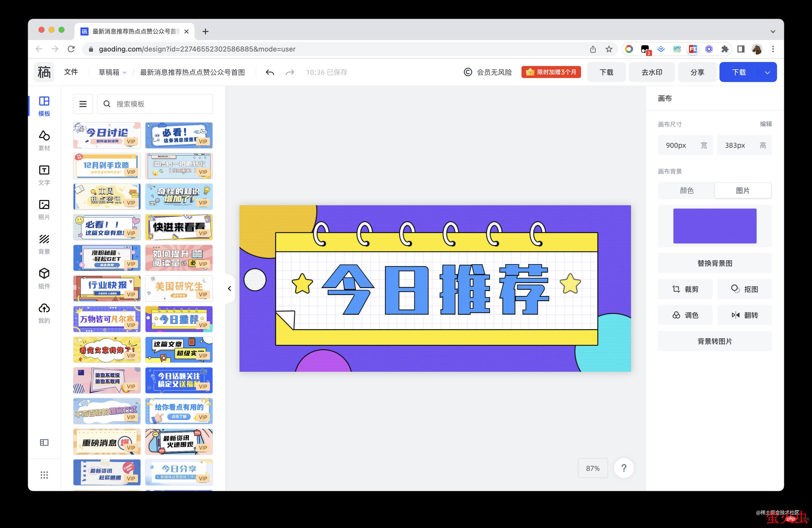Open the download options chevron beside blue 下载
The width and height of the screenshot is (812, 528).
pos(767,72)
